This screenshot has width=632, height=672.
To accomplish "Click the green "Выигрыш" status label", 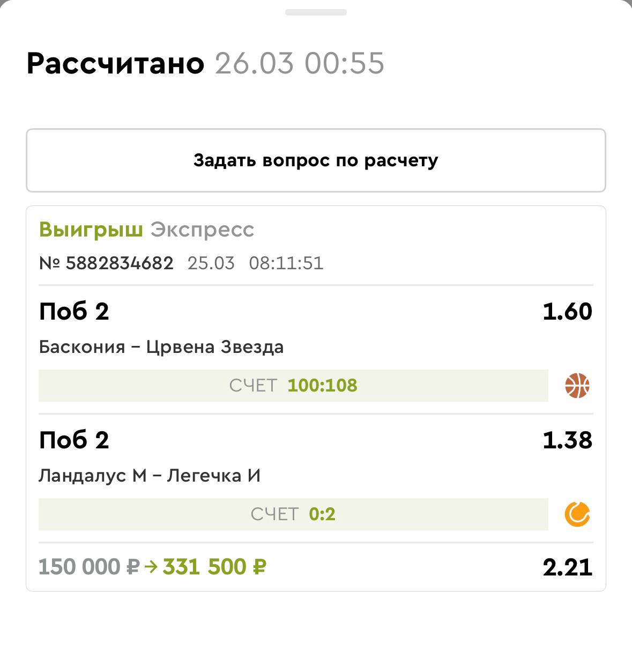I will (x=91, y=230).
